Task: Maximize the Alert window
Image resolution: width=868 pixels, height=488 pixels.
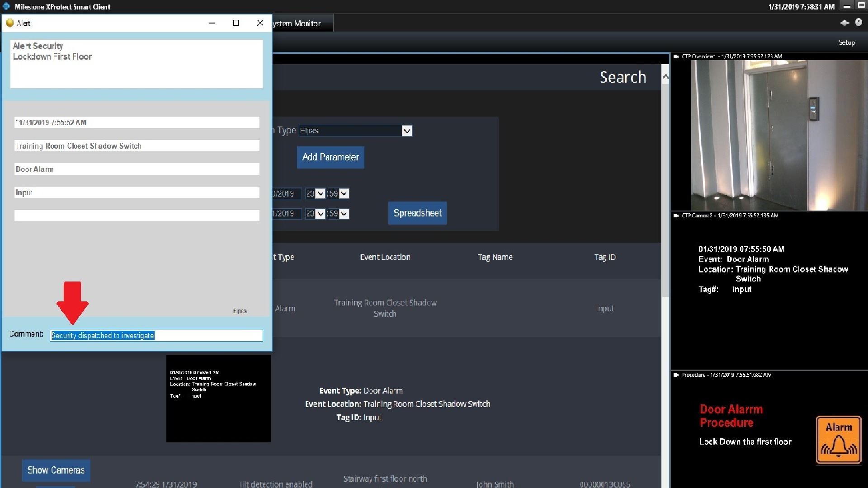Action: click(x=236, y=23)
